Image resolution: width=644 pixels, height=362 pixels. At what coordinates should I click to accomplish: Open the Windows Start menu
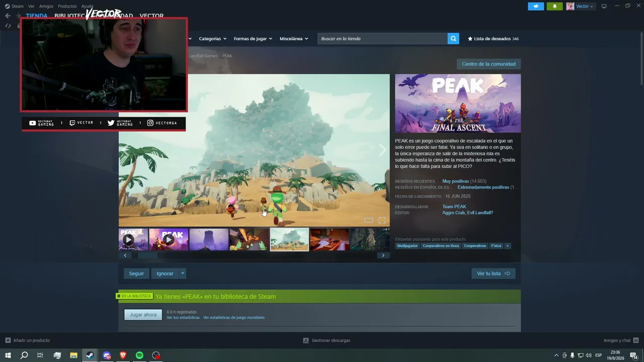(8, 355)
